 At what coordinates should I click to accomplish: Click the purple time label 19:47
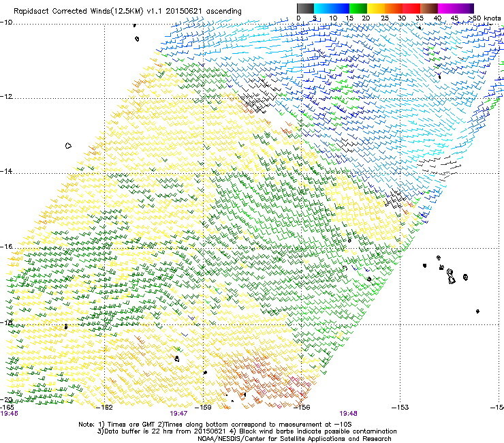[178, 414]
